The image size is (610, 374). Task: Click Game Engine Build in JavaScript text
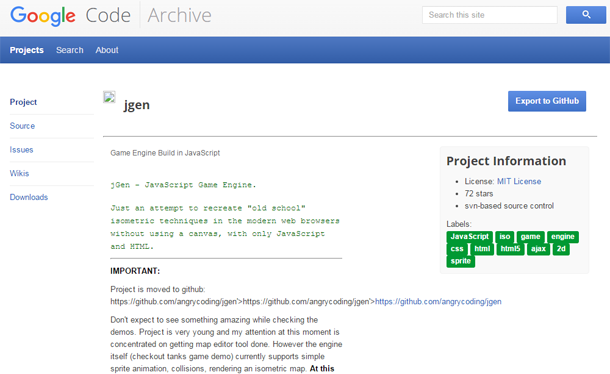click(x=165, y=153)
